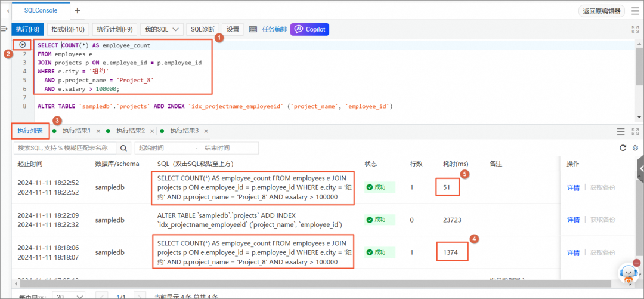Click the chat robot assistant icon
Screen dimensions: 644x299
628,273
